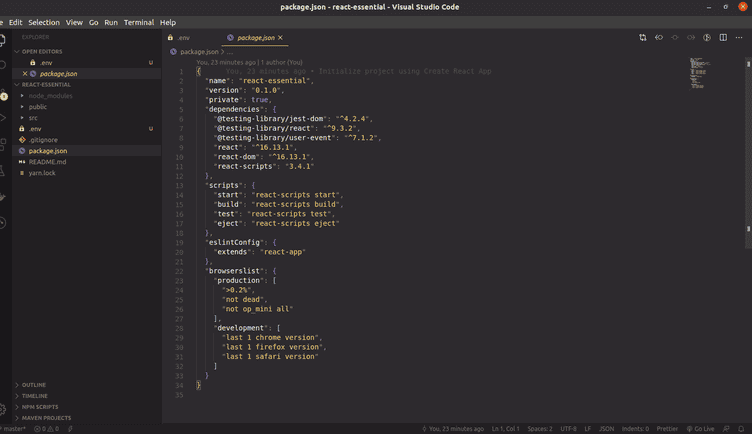Open the Extensions view in activity bar
Viewport: 752px width, 434px height.
click(x=2, y=144)
